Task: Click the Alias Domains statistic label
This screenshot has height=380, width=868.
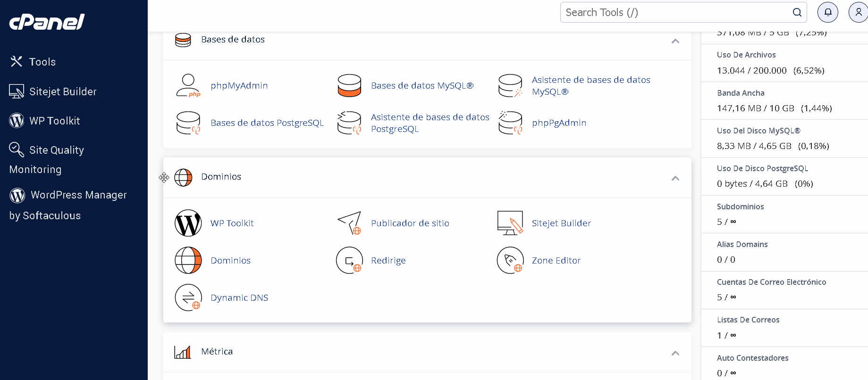Action: click(742, 244)
